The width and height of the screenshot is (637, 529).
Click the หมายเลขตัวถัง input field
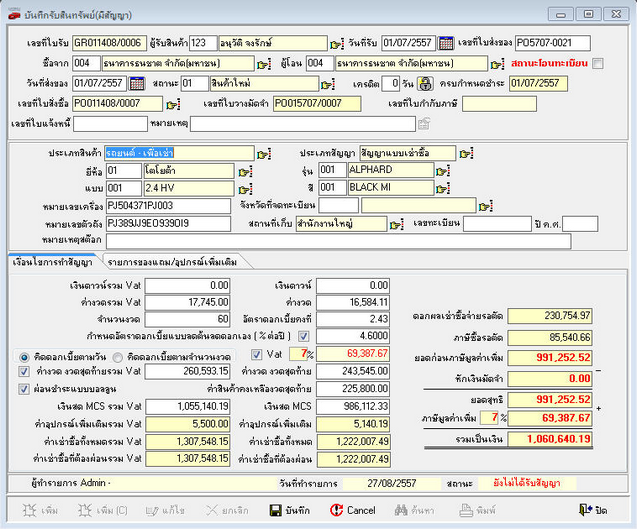click(x=168, y=223)
